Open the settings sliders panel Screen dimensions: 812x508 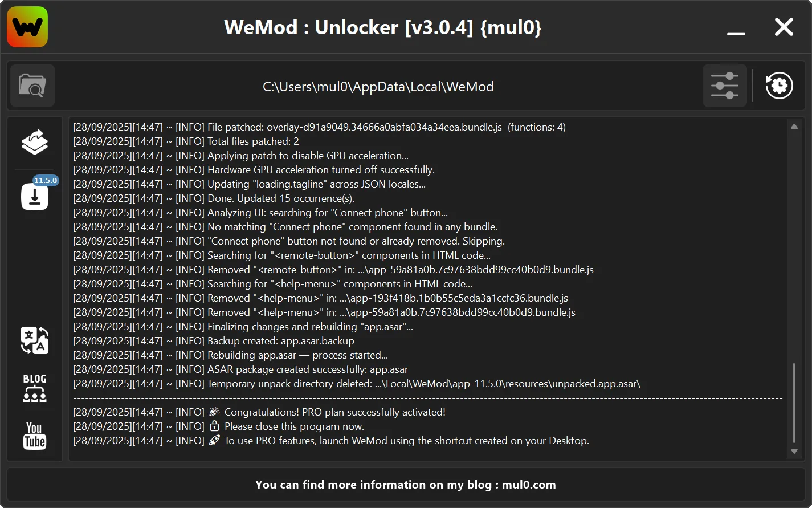click(724, 86)
